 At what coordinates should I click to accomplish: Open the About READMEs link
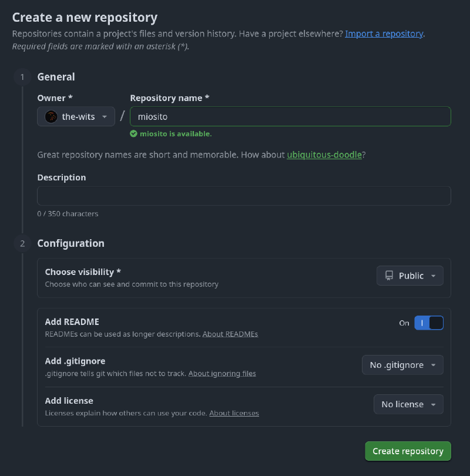click(x=230, y=334)
